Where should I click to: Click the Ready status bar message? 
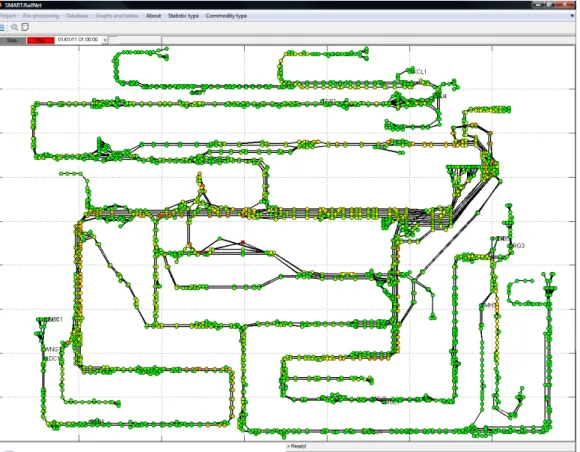(x=297, y=446)
